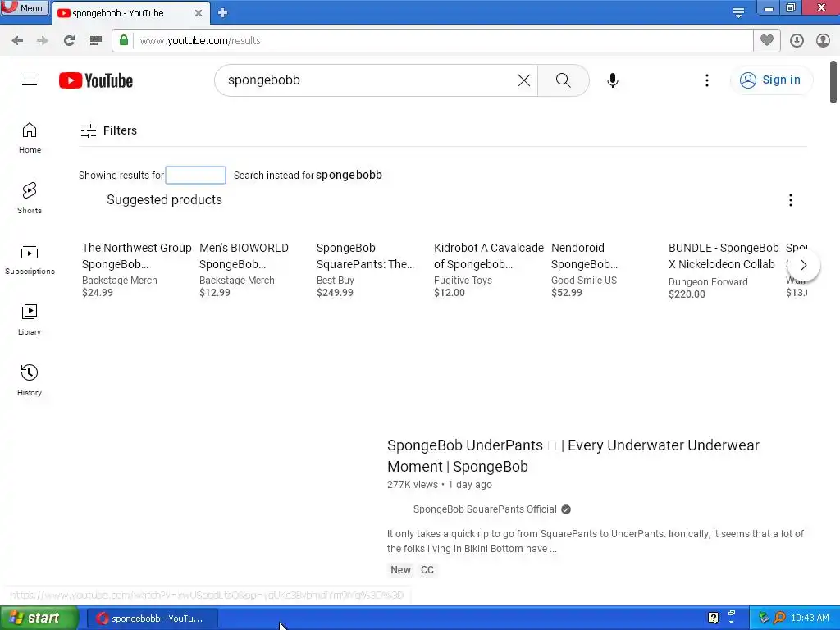The height and width of the screenshot is (630, 840).
Task: Submit search with magnifier button
Action: pyautogui.click(x=563, y=80)
